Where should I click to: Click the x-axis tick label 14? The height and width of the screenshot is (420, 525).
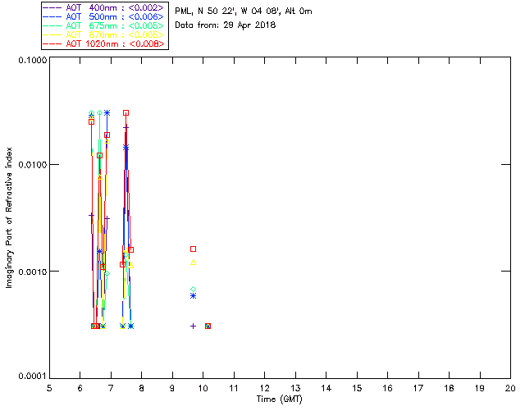point(326,388)
